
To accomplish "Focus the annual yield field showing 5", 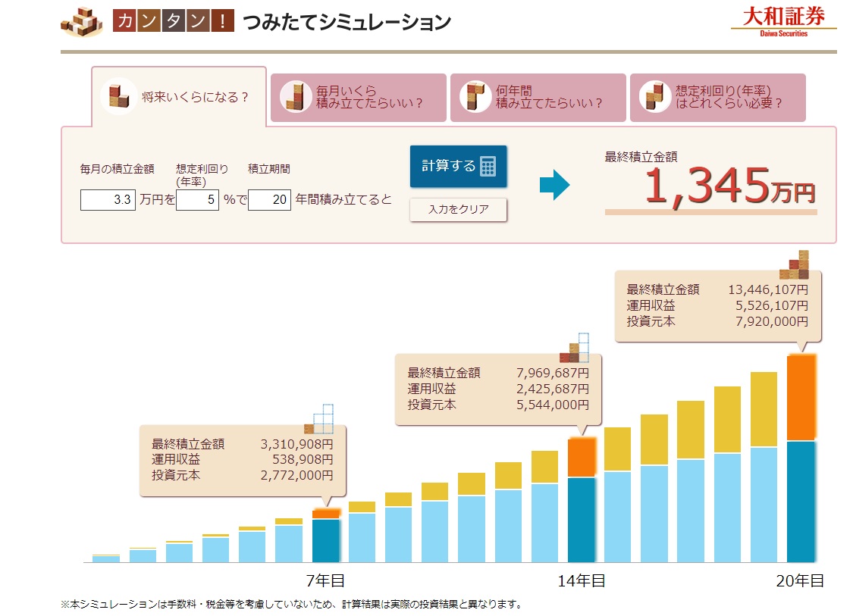I will click(x=197, y=200).
